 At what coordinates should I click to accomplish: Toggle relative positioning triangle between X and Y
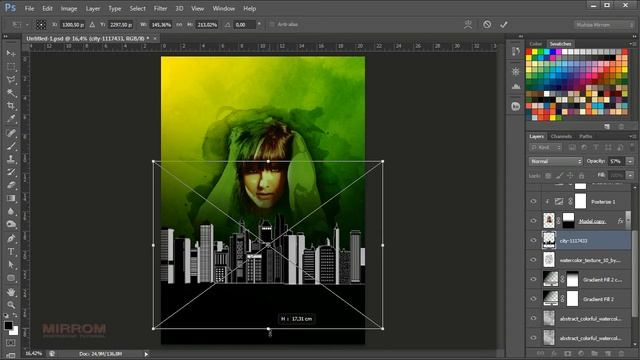92,24
